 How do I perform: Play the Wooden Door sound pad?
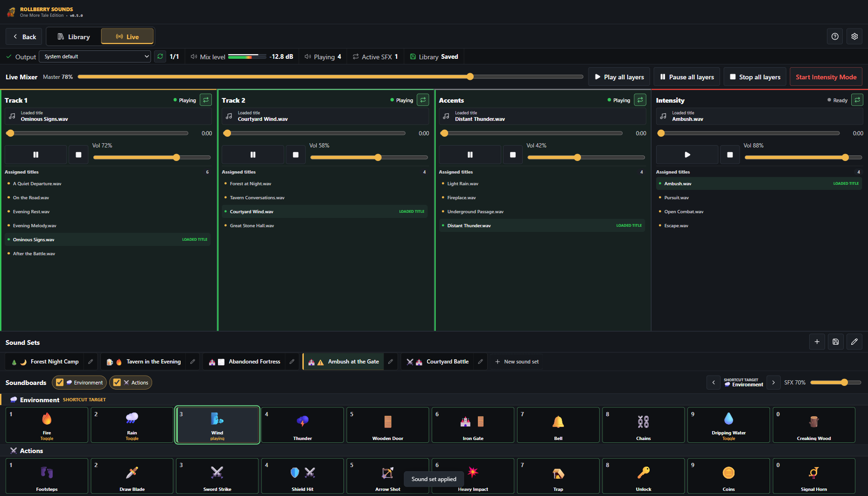coord(388,425)
